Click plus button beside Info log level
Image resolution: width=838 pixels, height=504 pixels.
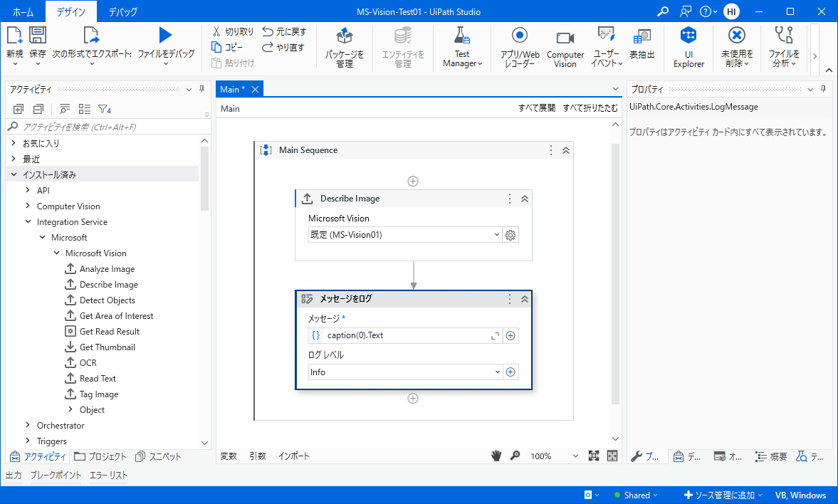tap(510, 372)
